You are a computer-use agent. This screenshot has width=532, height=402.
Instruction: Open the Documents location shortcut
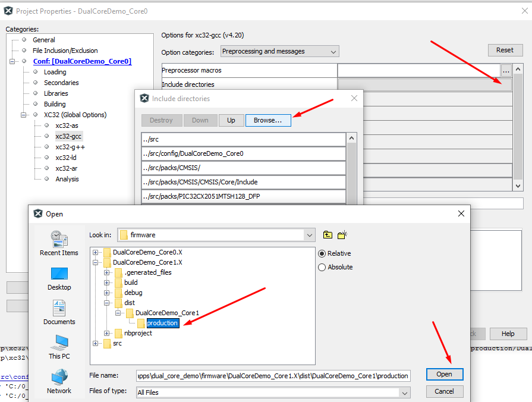[59, 313]
